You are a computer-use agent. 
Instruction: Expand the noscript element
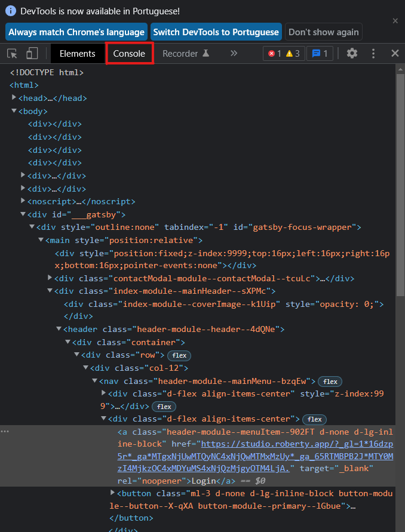23,201
